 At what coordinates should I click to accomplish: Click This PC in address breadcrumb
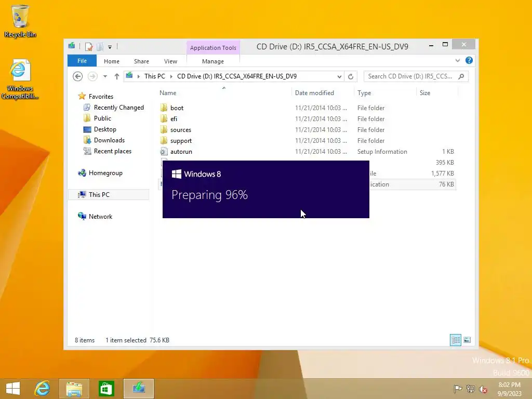(155, 76)
